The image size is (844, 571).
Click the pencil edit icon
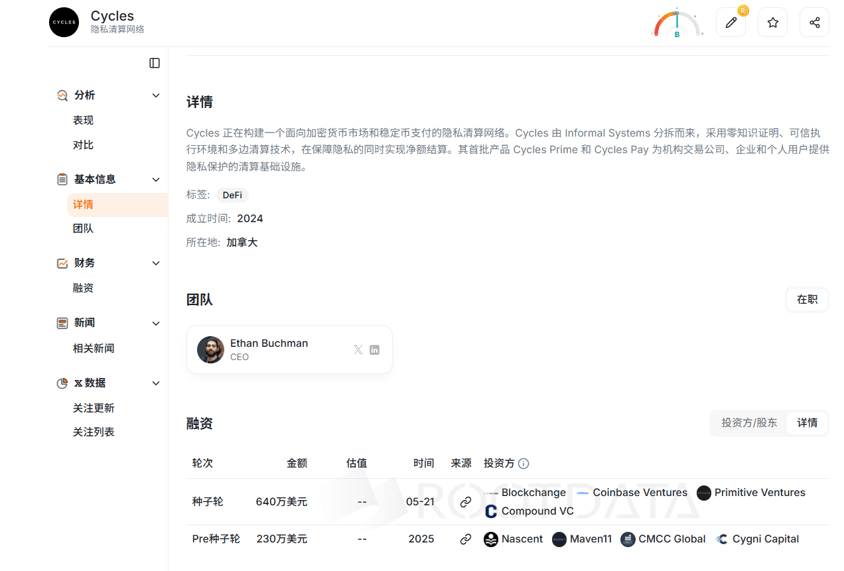(731, 23)
